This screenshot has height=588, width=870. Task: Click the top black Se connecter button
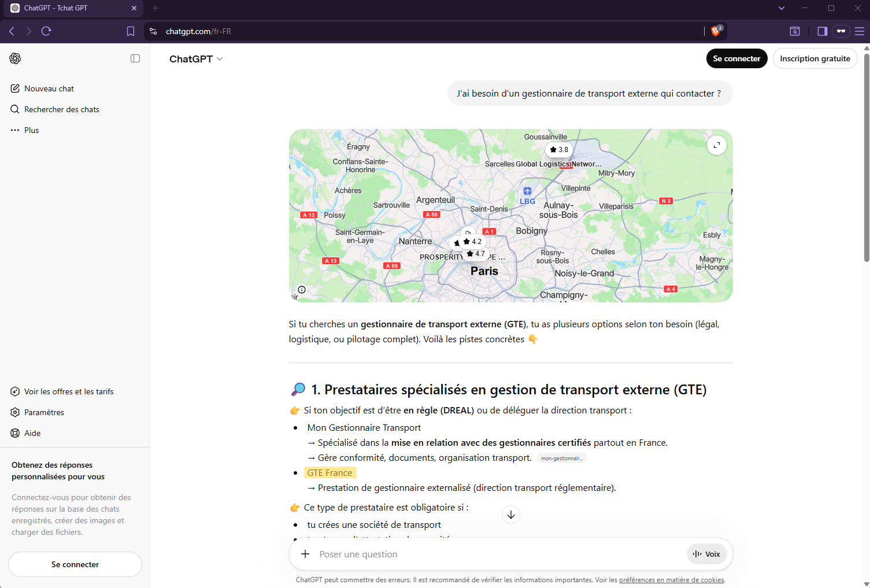coord(736,58)
